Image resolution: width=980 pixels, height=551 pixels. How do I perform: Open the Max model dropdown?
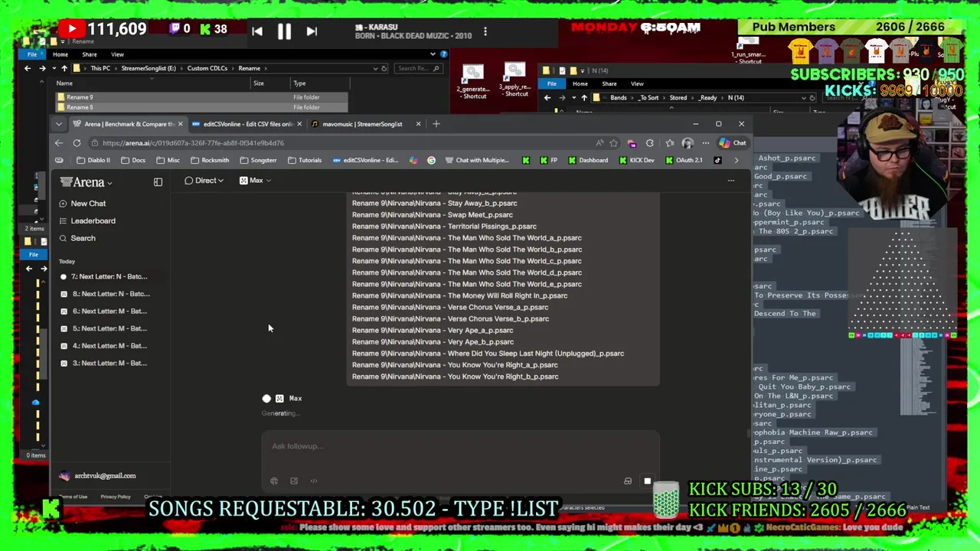coord(255,181)
